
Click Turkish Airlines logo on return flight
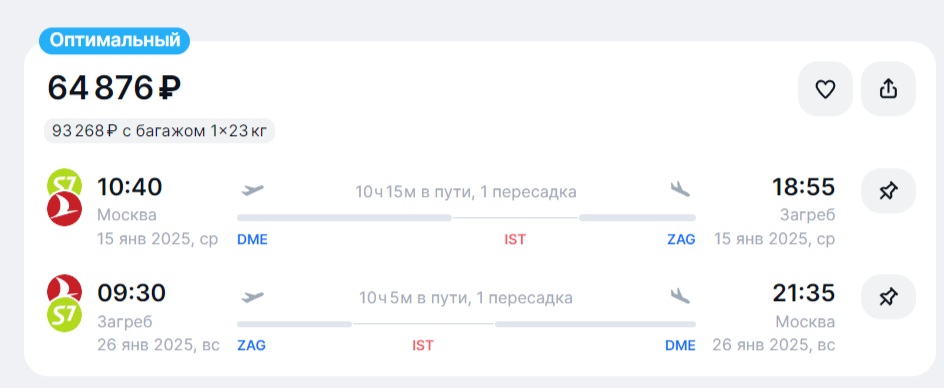click(64, 288)
